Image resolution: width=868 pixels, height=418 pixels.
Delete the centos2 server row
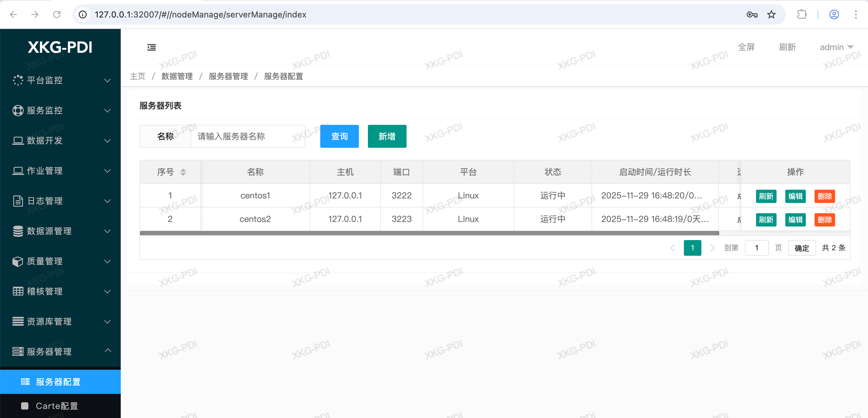click(x=824, y=220)
